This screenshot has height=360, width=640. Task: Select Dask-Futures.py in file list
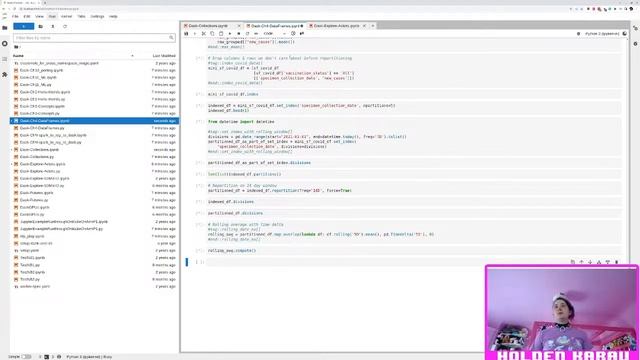94,200
